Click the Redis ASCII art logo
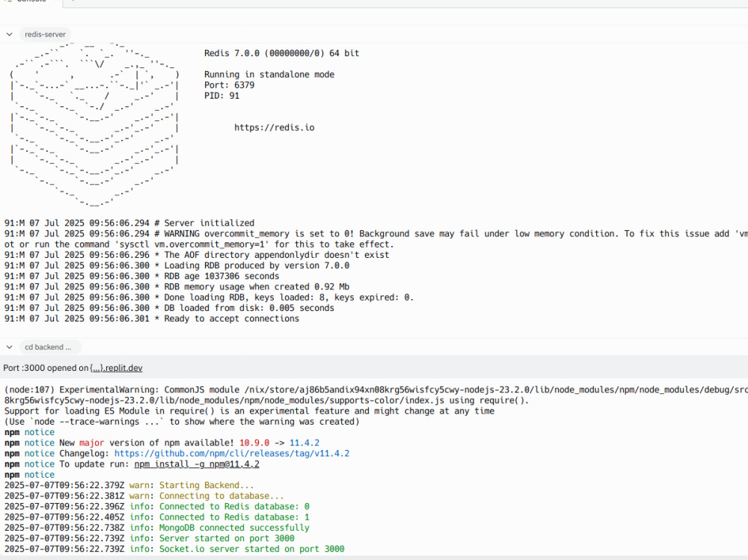 point(94,124)
